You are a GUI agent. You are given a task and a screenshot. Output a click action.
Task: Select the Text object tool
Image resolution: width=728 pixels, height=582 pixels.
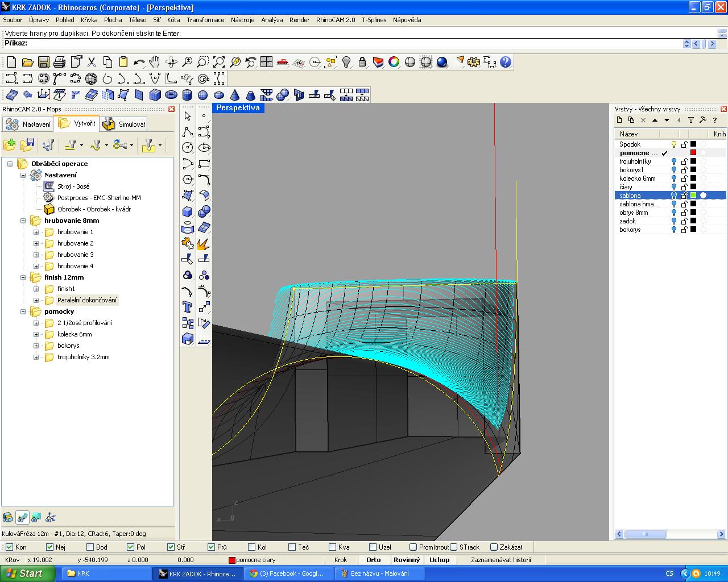click(188, 307)
